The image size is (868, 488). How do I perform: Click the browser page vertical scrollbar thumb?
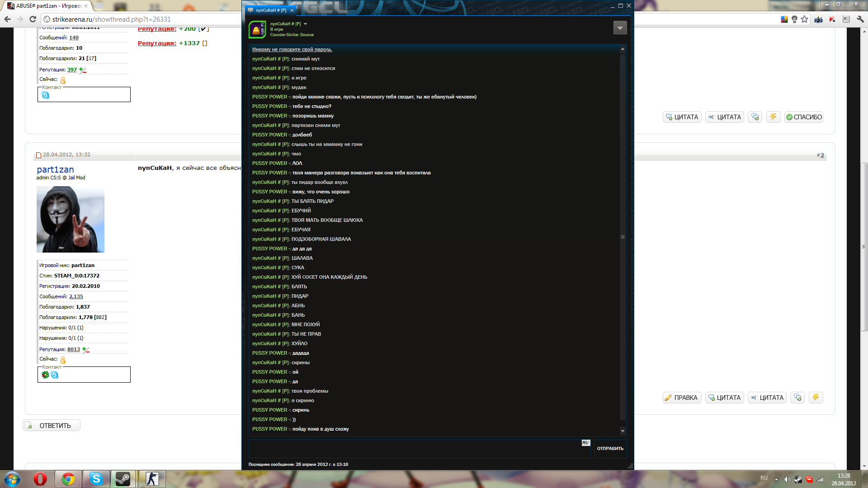pyautogui.click(x=864, y=247)
